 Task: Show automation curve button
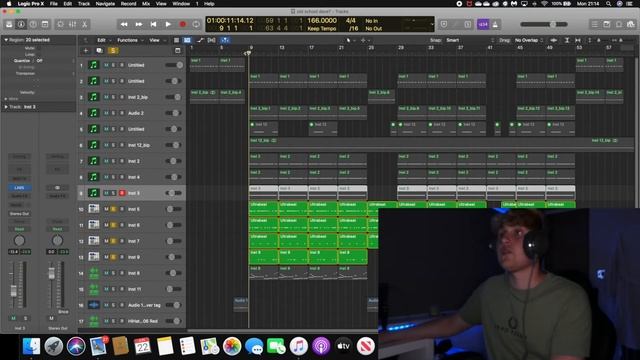tap(200, 40)
